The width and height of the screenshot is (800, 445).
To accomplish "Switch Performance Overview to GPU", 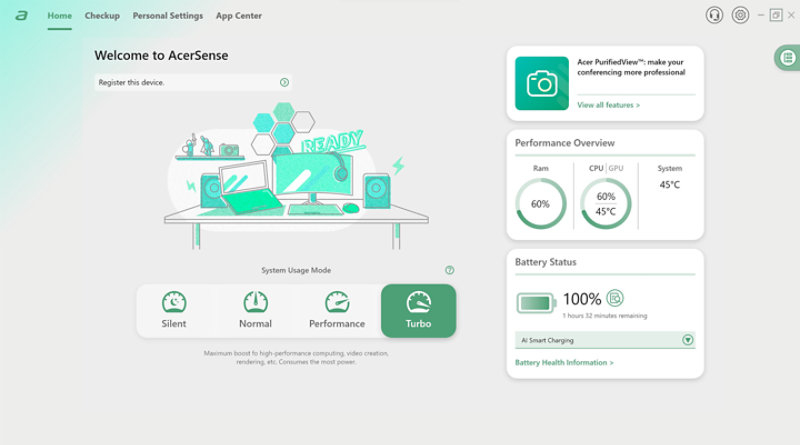I will coord(616,168).
